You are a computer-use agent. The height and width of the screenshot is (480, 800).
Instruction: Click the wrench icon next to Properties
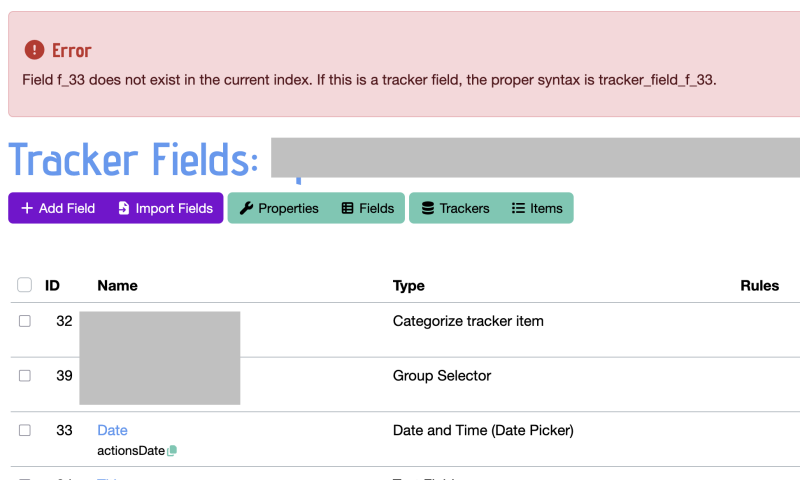coord(246,208)
